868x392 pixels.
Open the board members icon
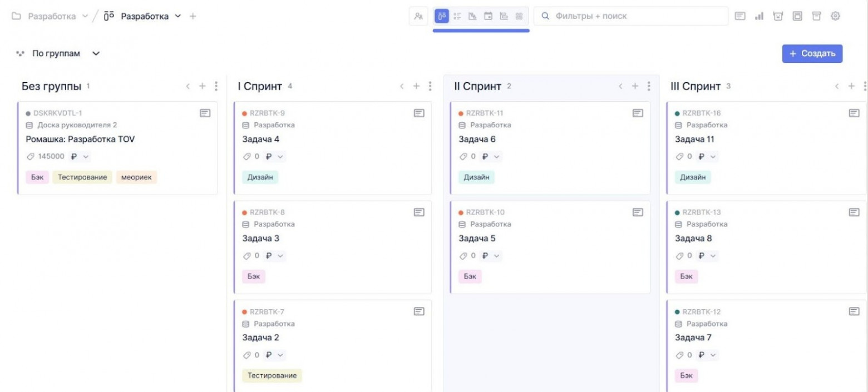tap(418, 16)
